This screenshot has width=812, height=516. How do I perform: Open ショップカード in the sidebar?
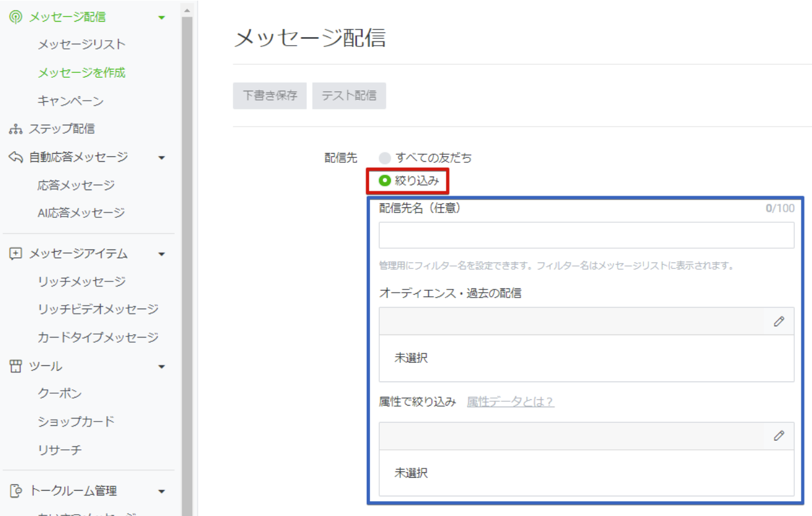click(x=76, y=422)
